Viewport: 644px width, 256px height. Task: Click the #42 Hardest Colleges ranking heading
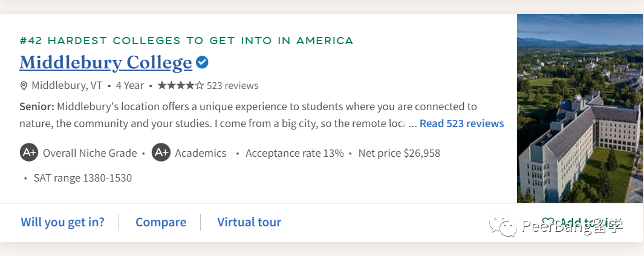pos(186,41)
